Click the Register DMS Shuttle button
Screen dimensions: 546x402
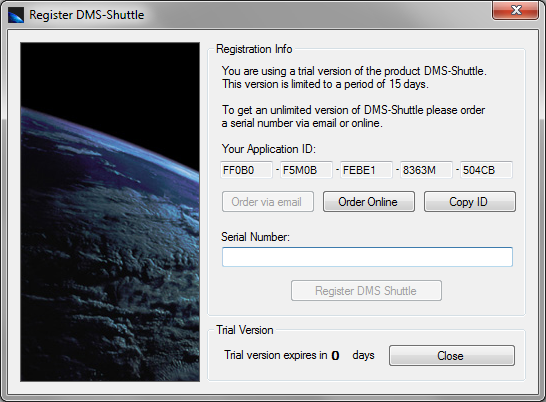point(366,291)
